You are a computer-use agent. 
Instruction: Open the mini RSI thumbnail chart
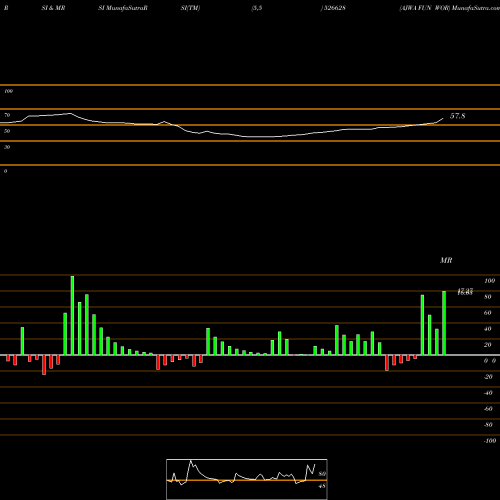[x=247, y=479]
